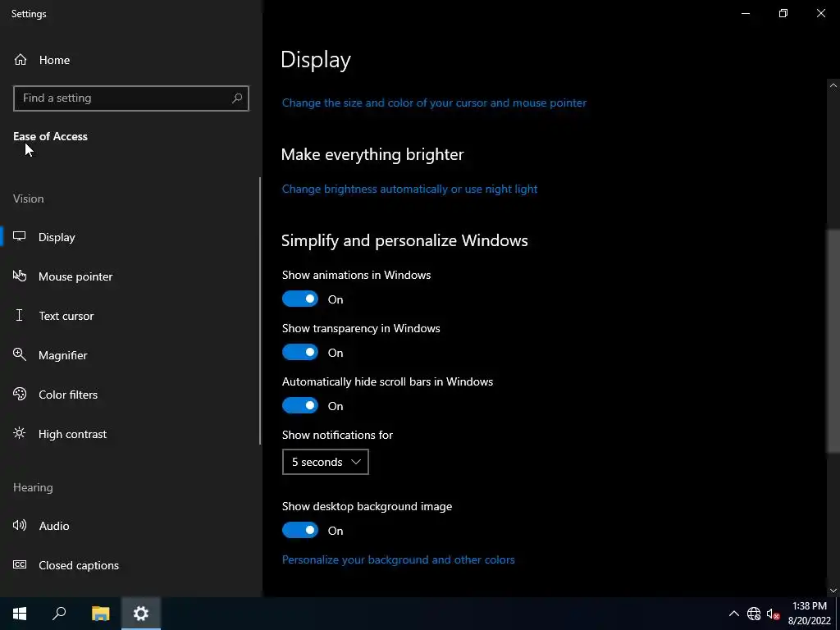Click scroll down arrow in content pane
Image resolution: width=840 pixels, height=630 pixels.
click(x=833, y=591)
